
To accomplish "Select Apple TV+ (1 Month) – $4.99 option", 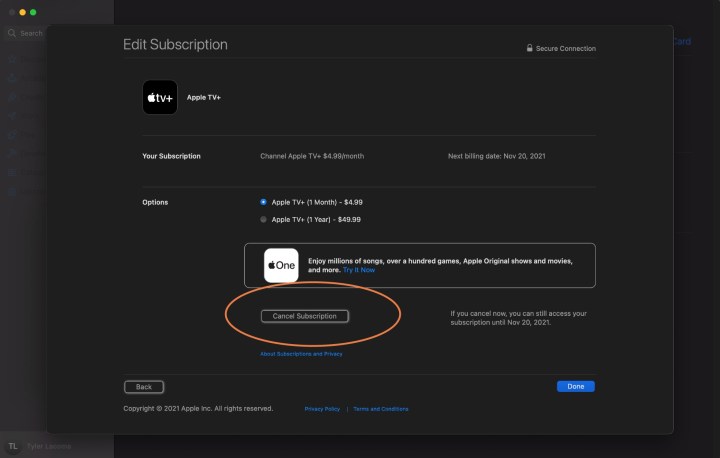I will 264,202.
